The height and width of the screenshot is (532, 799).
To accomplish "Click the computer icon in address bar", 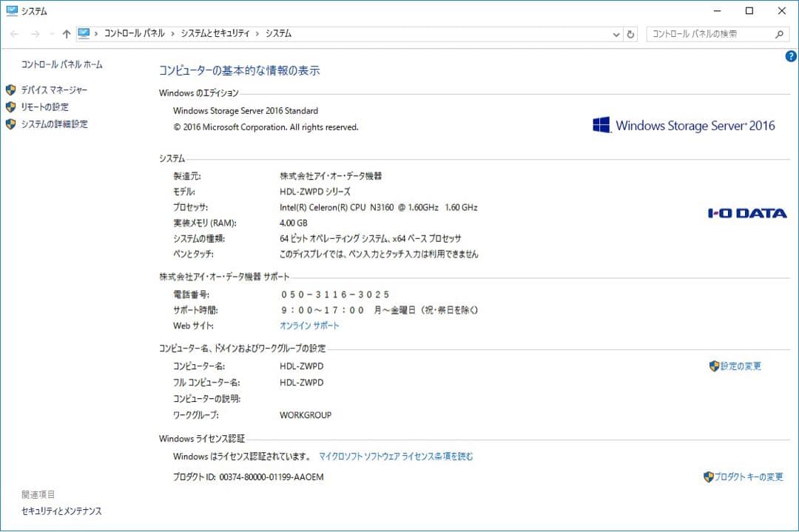I will click(x=84, y=33).
